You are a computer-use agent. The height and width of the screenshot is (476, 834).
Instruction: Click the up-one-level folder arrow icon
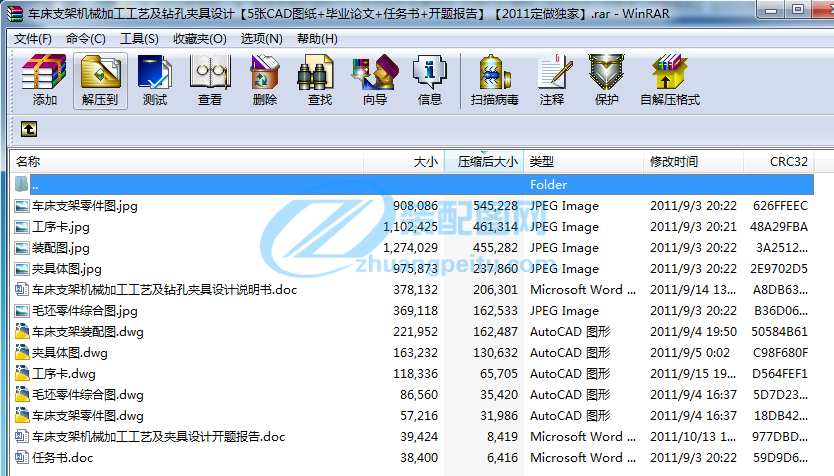coord(29,129)
